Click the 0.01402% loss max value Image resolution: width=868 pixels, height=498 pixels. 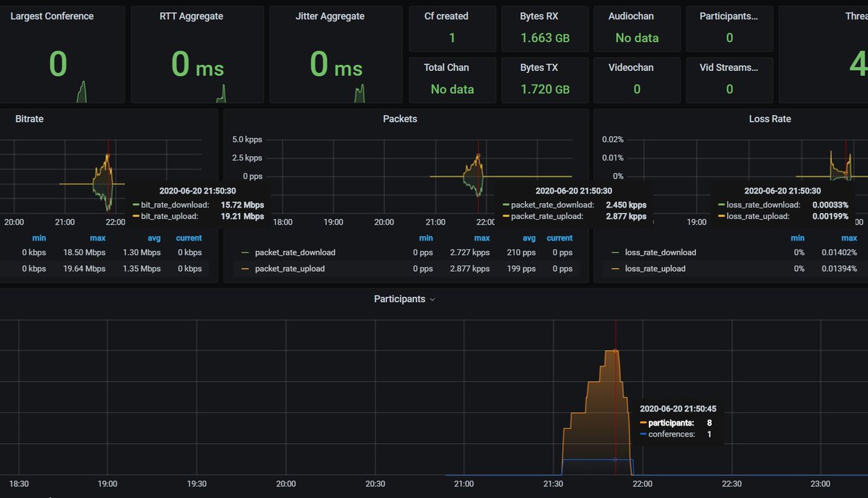click(839, 253)
